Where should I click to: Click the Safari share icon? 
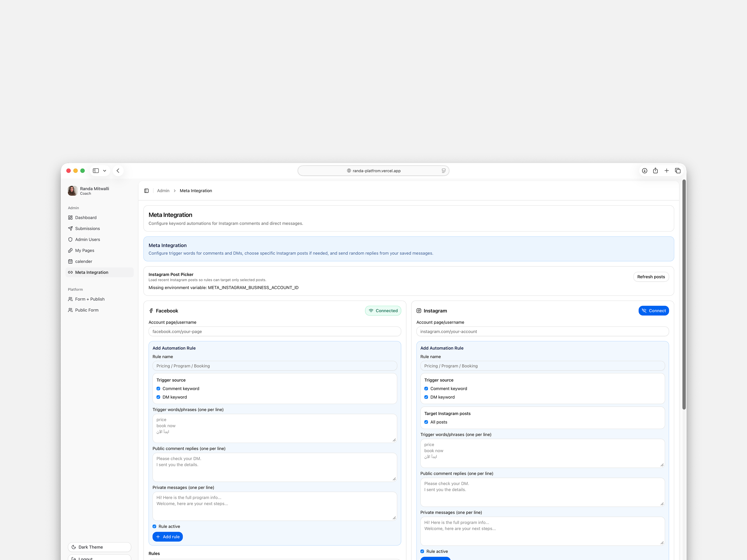tap(655, 171)
